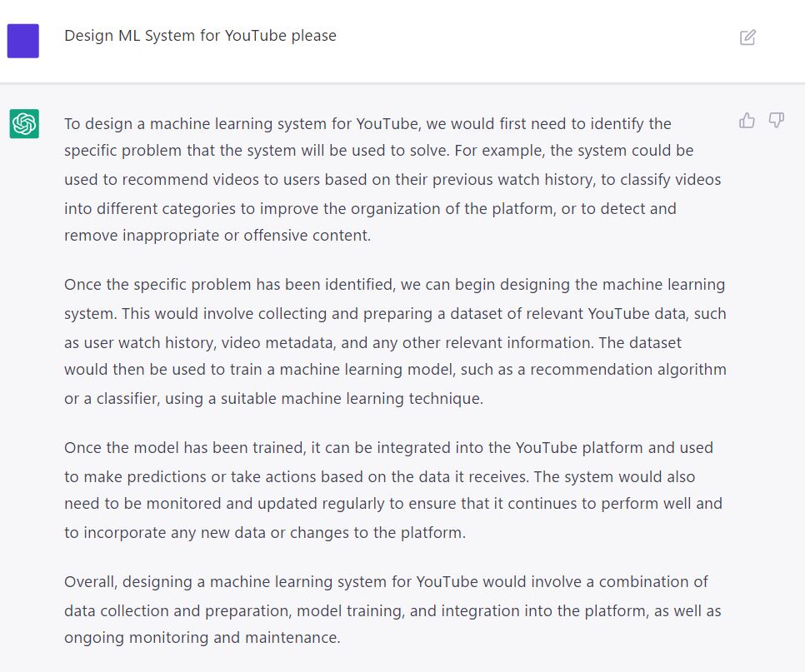805x672 pixels.
Task: Click the line 'remove inappropriate or offensive content.'
Action: click(217, 236)
